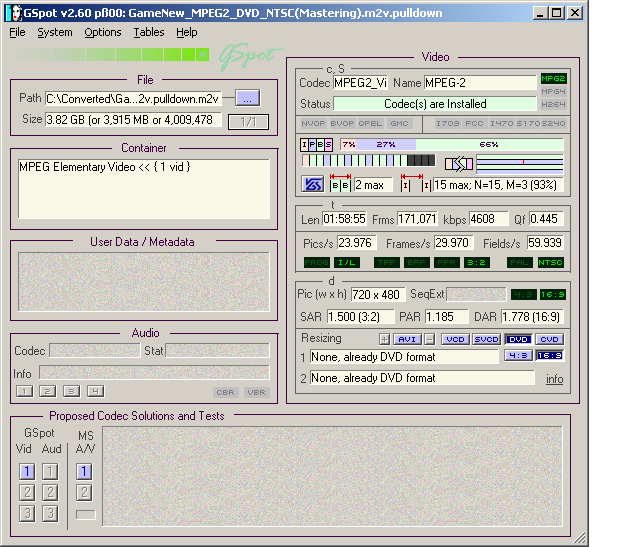Click the MPG2 codec indicator

click(x=553, y=78)
